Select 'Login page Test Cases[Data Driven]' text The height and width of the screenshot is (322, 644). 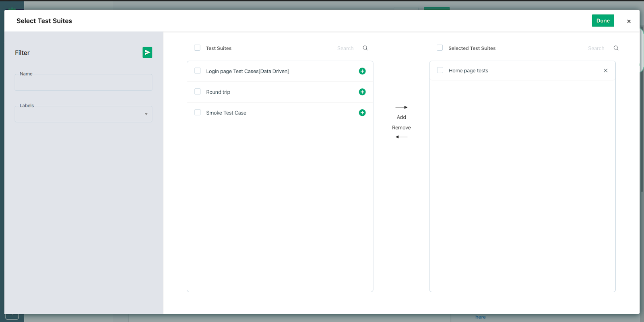point(248,71)
